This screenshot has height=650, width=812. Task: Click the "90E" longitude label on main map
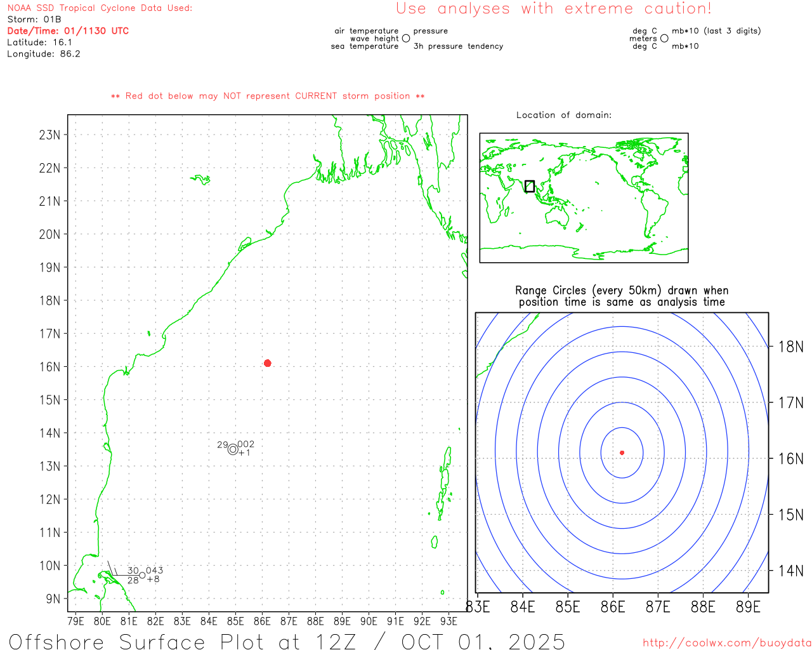click(369, 621)
